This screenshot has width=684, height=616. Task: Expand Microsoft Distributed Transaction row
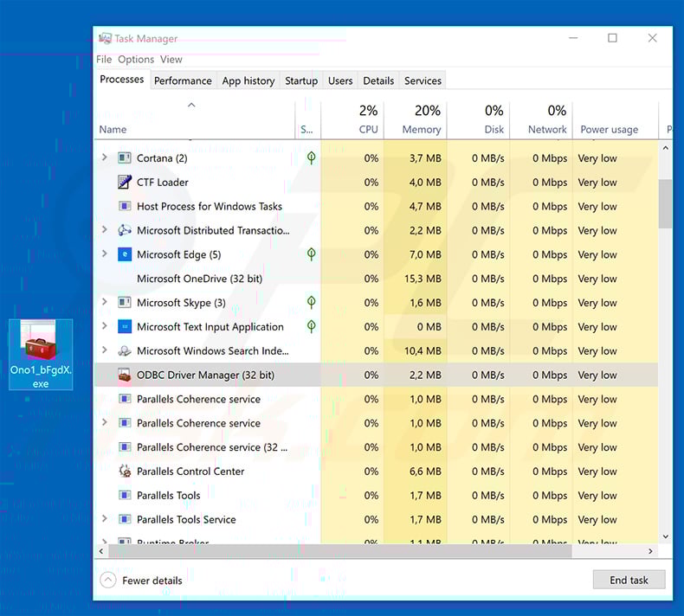tap(104, 229)
